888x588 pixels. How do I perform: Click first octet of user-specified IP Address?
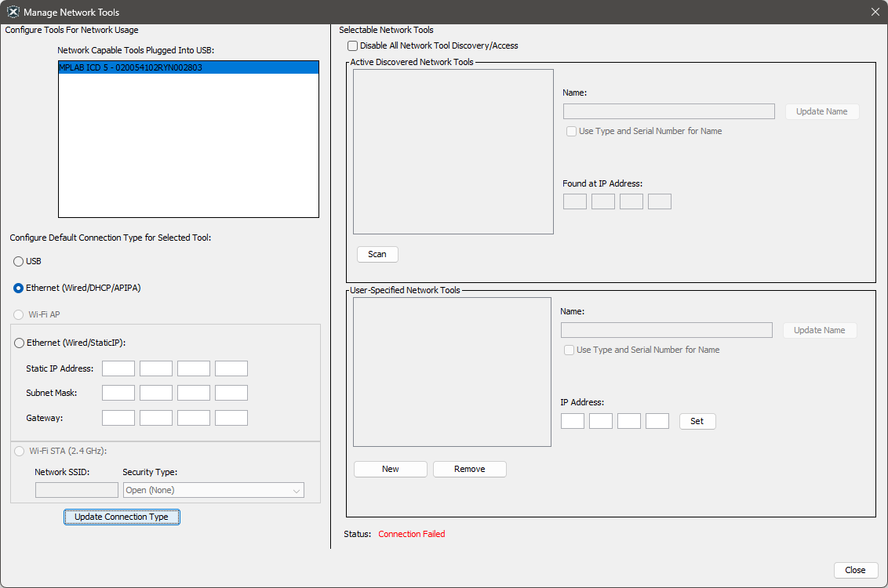573,421
